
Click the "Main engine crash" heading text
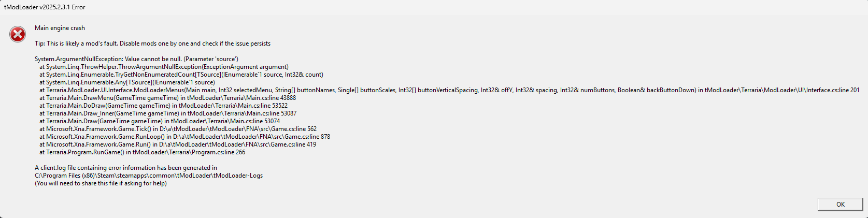(x=60, y=28)
